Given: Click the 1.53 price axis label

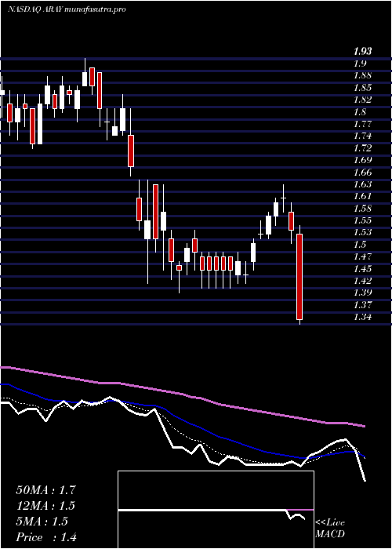Looking at the screenshot, I should (x=362, y=232).
